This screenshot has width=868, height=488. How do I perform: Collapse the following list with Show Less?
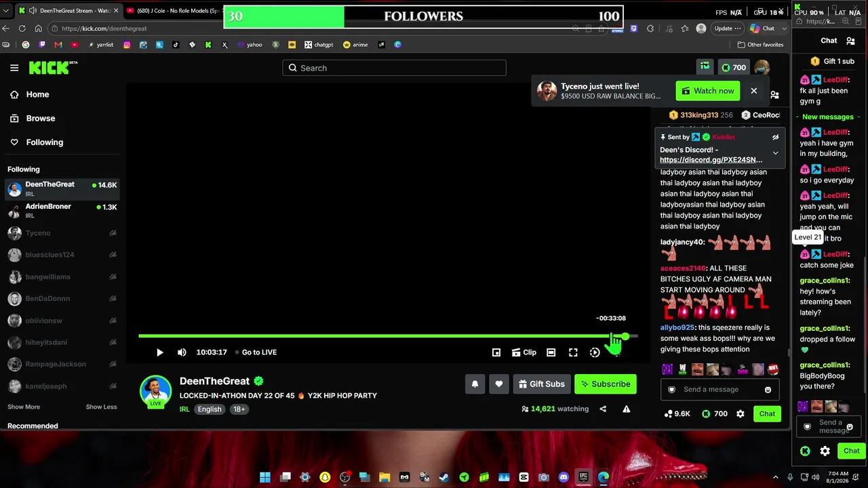(x=101, y=407)
